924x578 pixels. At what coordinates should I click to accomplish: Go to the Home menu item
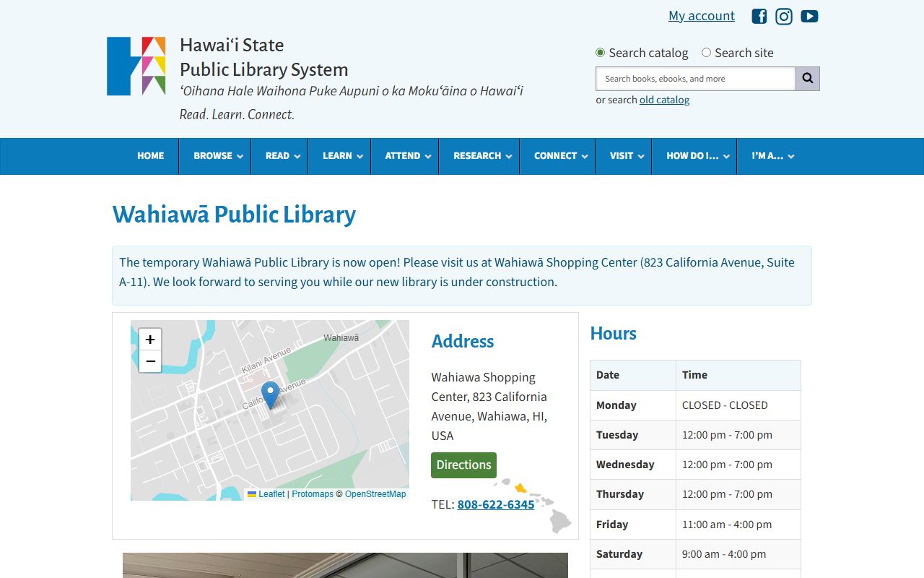pyautogui.click(x=151, y=156)
